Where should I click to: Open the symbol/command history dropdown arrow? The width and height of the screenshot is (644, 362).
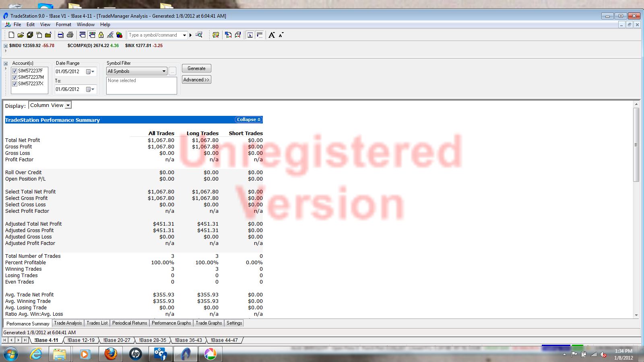pyautogui.click(x=184, y=35)
